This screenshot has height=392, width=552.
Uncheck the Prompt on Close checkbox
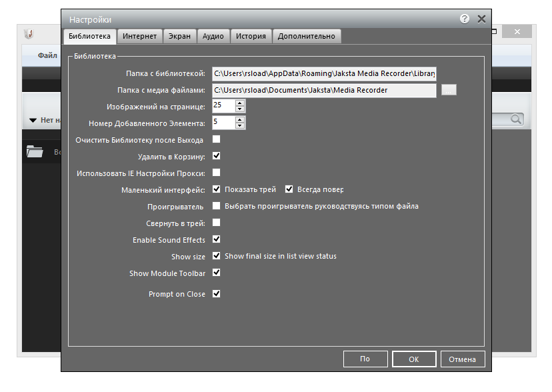(217, 294)
